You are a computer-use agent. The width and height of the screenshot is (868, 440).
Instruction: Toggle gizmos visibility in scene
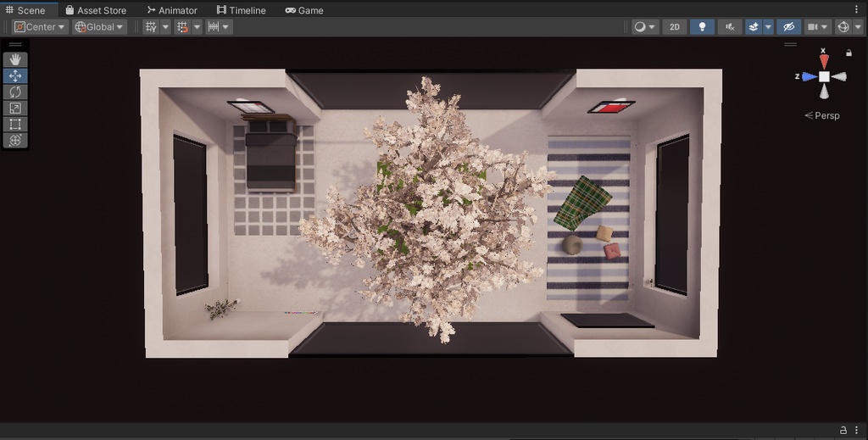point(843,26)
